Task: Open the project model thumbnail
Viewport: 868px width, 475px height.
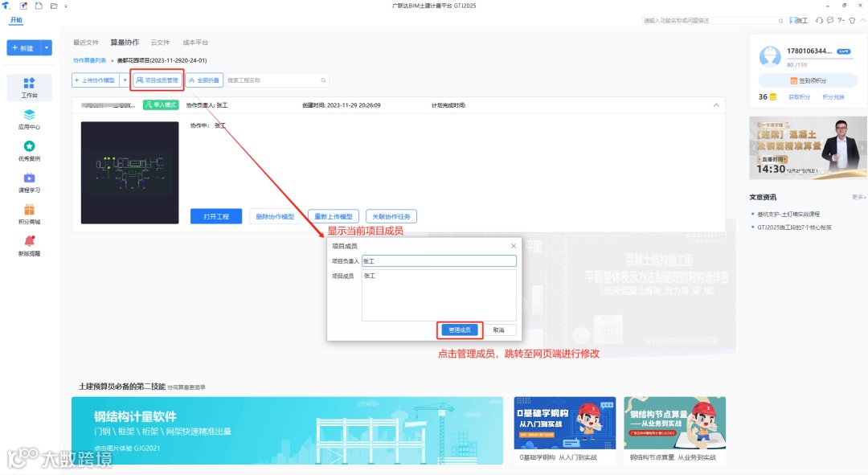Action: click(130, 173)
